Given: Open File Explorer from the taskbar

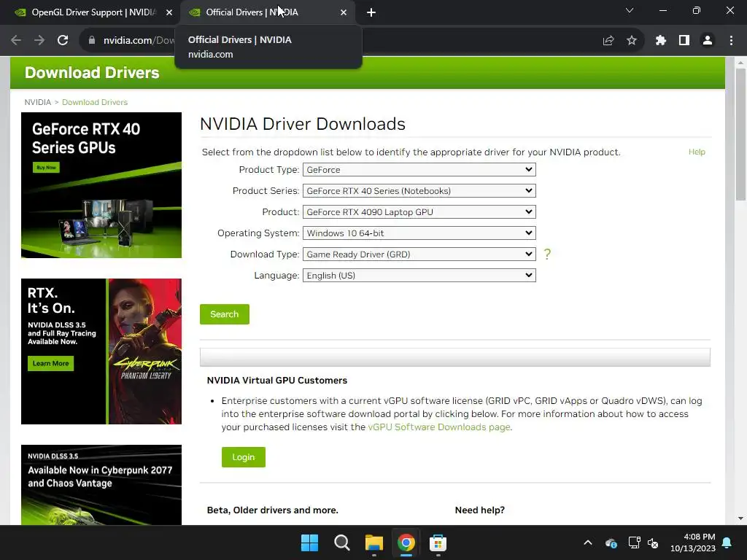Looking at the screenshot, I should coord(374,542).
